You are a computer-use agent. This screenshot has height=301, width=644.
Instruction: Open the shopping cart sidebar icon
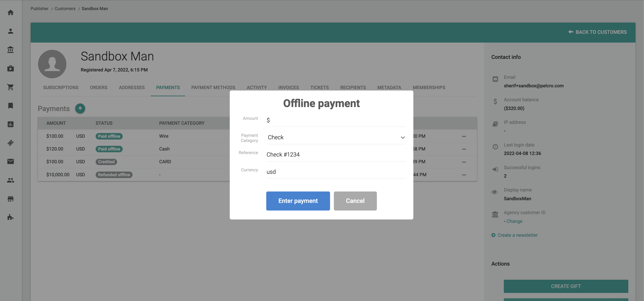[x=11, y=87]
